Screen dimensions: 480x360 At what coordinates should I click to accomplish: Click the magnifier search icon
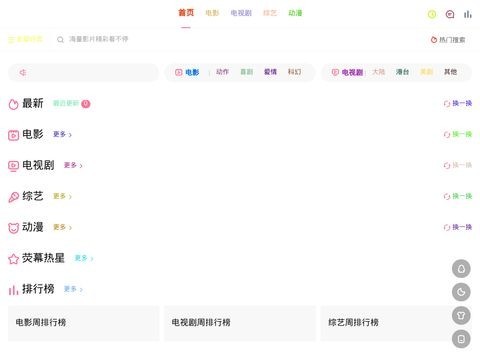tap(60, 40)
